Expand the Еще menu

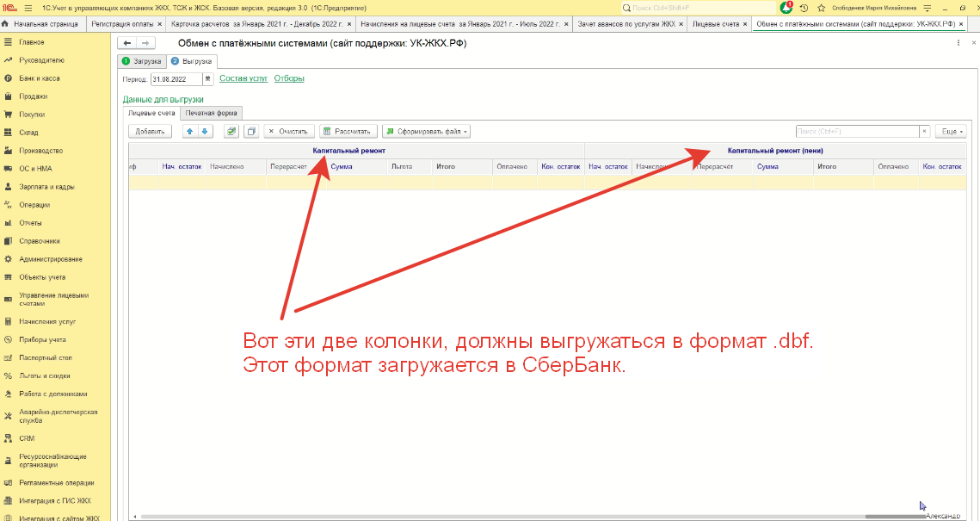click(x=950, y=132)
